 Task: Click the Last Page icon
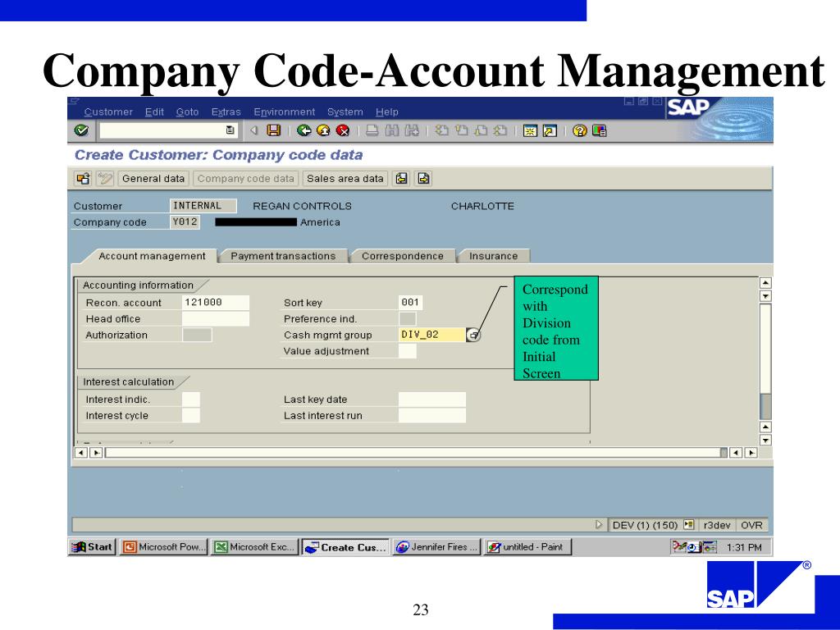pyautogui.click(x=500, y=130)
